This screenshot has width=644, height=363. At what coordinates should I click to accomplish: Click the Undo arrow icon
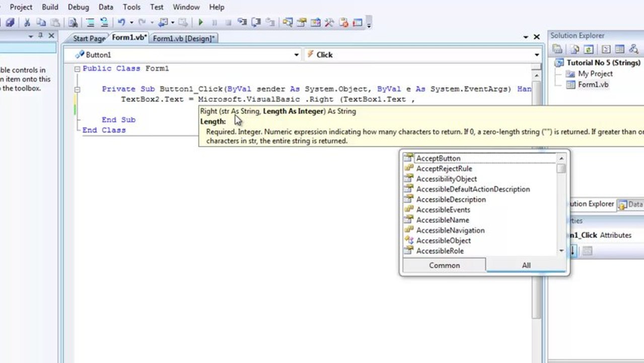pyautogui.click(x=121, y=22)
